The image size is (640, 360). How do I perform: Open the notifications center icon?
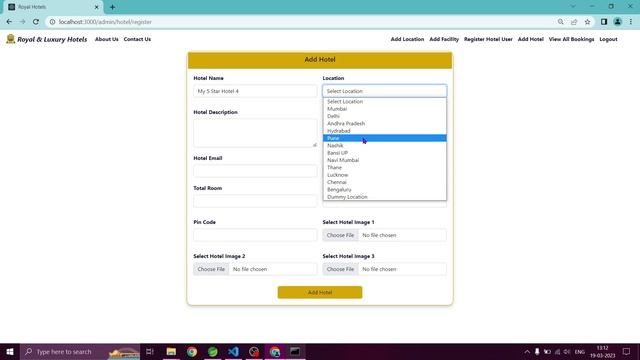(x=627, y=351)
